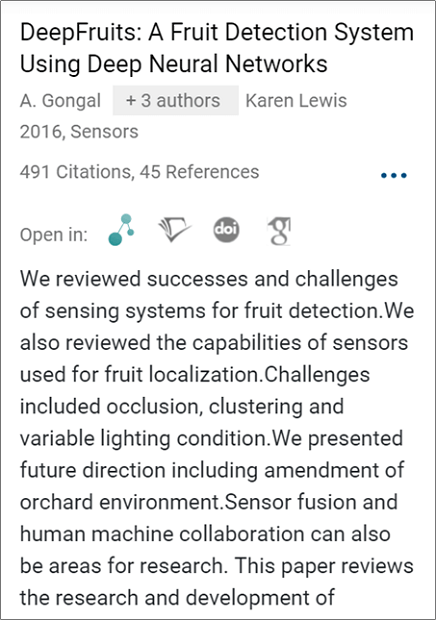Click the 'Open in:' label
The width and height of the screenshot is (436, 620).
(54, 234)
